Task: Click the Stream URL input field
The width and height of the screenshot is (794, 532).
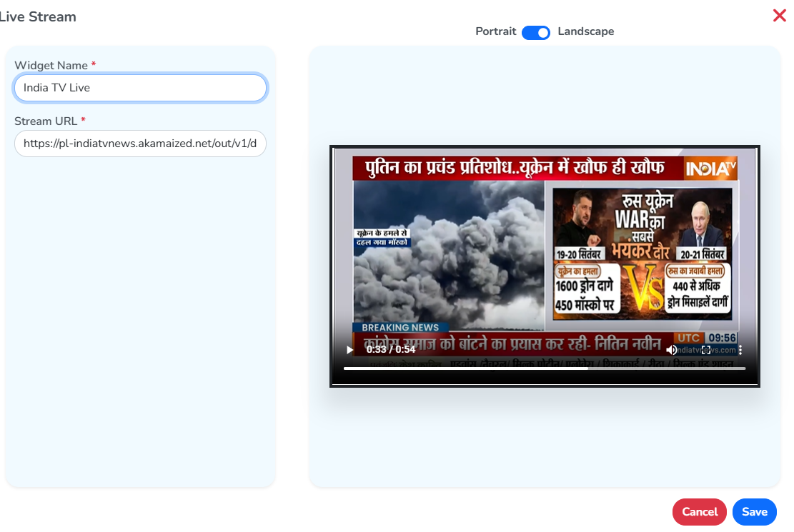Action: click(x=140, y=144)
